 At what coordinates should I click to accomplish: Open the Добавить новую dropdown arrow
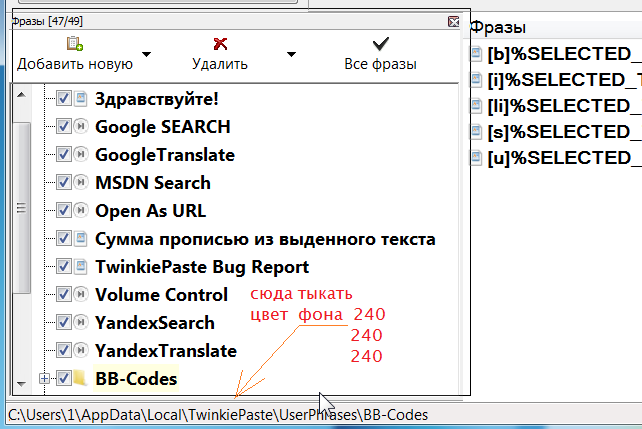pyautogui.click(x=146, y=54)
